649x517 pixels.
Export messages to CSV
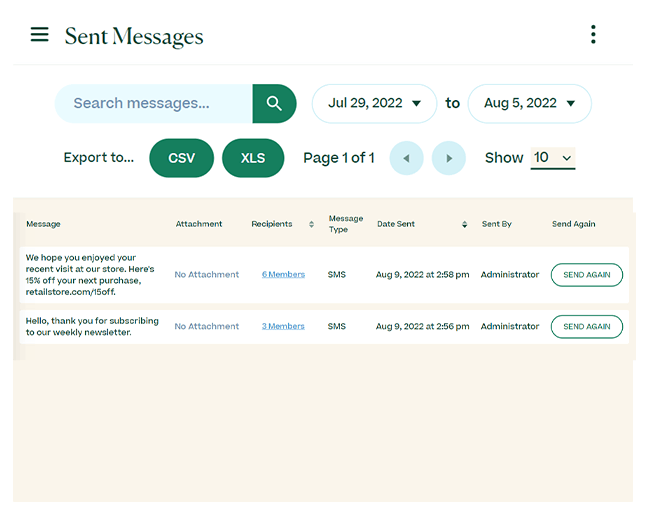tap(181, 158)
